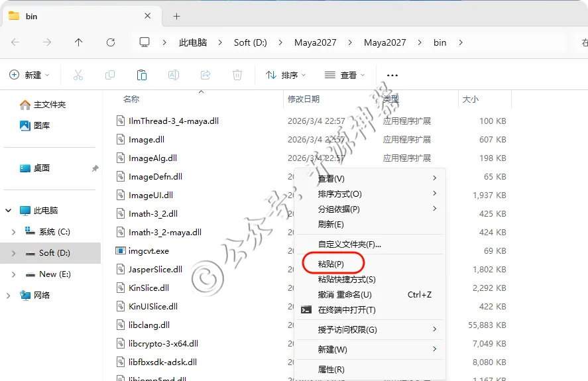Close the bin tab

tap(148, 16)
